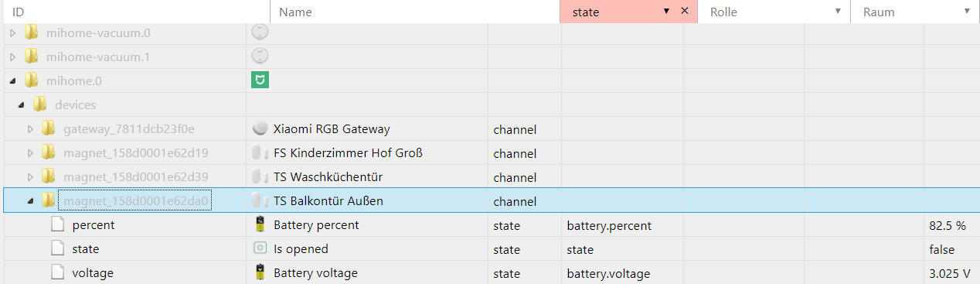This screenshot has height=284, width=980.
Task: Collapse the mihome.0 tree node
Action: click(12, 80)
